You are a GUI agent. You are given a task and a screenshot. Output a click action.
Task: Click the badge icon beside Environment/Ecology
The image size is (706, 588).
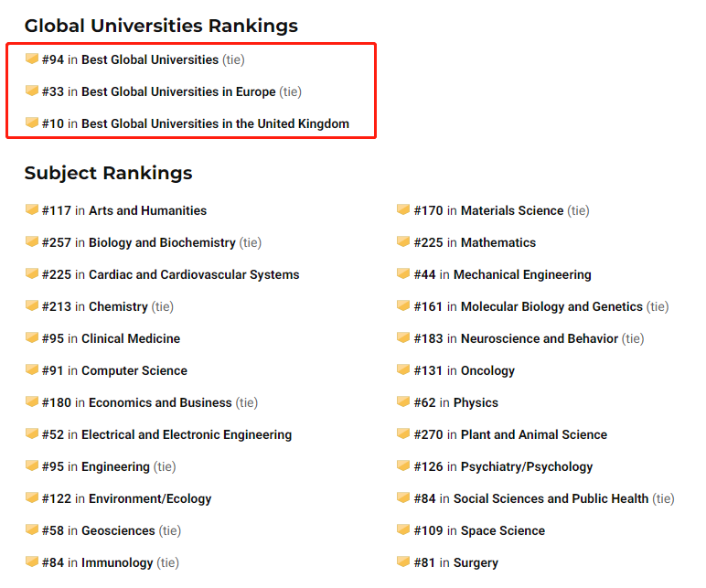coord(31,497)
